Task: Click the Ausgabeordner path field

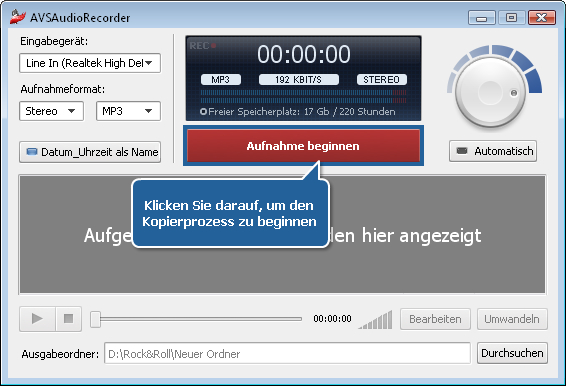Action: (287, 354)
